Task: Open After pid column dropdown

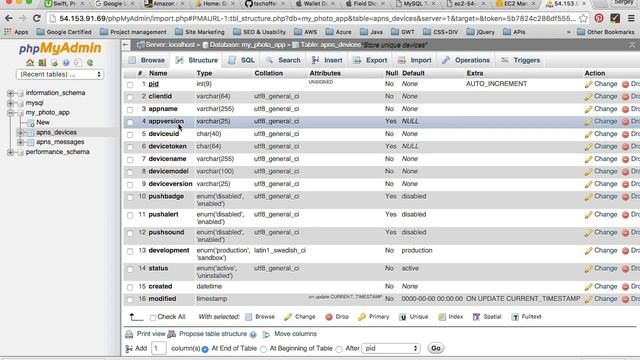Action: pyautogui.click(x=391, y=348)
